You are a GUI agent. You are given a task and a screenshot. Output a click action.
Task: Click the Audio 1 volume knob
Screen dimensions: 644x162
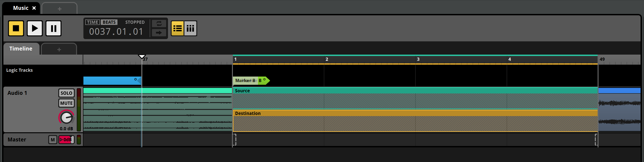[x=67, y=117]
